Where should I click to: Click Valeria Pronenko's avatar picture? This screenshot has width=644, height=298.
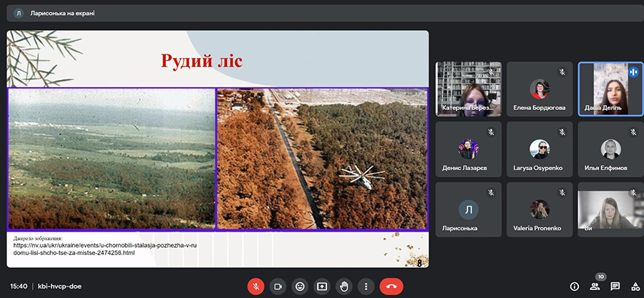[x=540, y=209]
